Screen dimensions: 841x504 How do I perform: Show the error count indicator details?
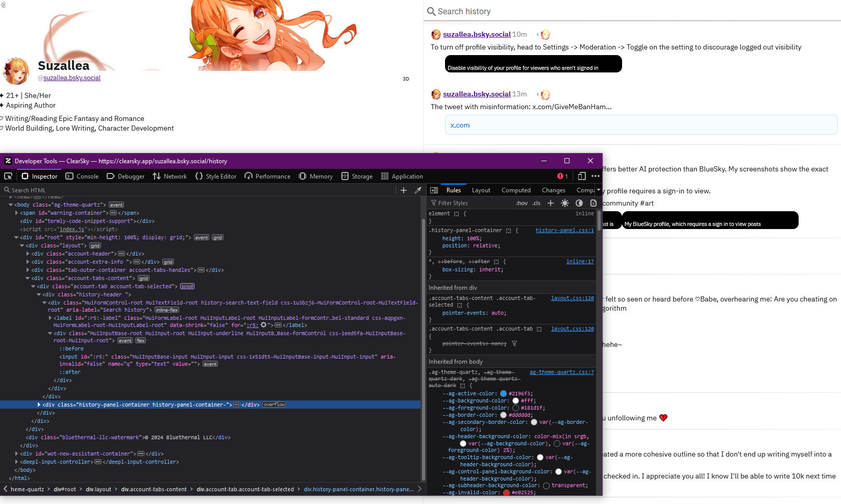click(x=562, y=176)
